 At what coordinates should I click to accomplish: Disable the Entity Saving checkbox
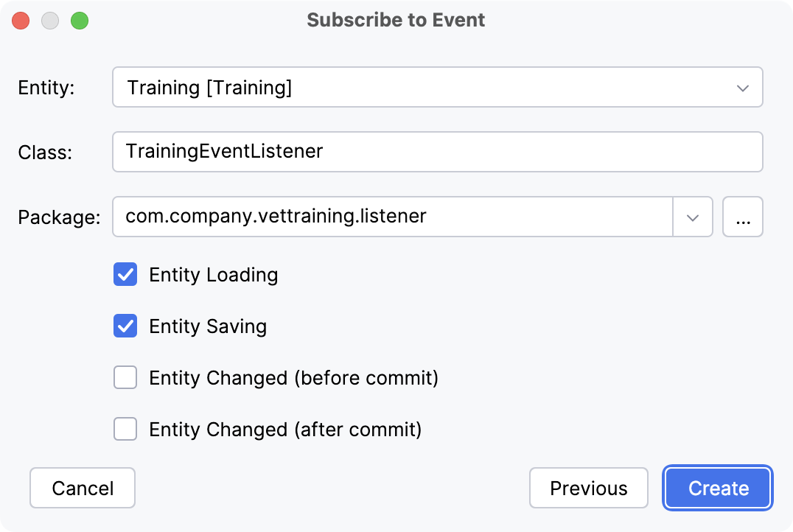click(x=125, y=326)
